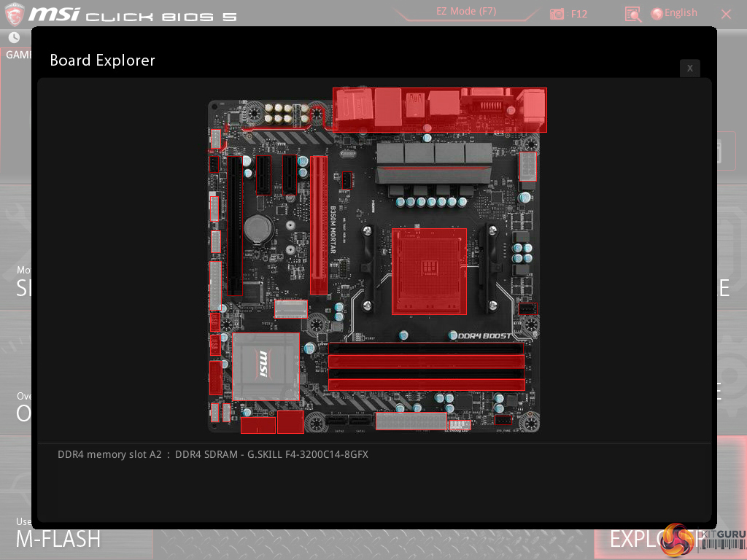Select the M.2 slot above chipset
Screen dimensions: 747x560
pyautogui.click(x=290, y=309)
